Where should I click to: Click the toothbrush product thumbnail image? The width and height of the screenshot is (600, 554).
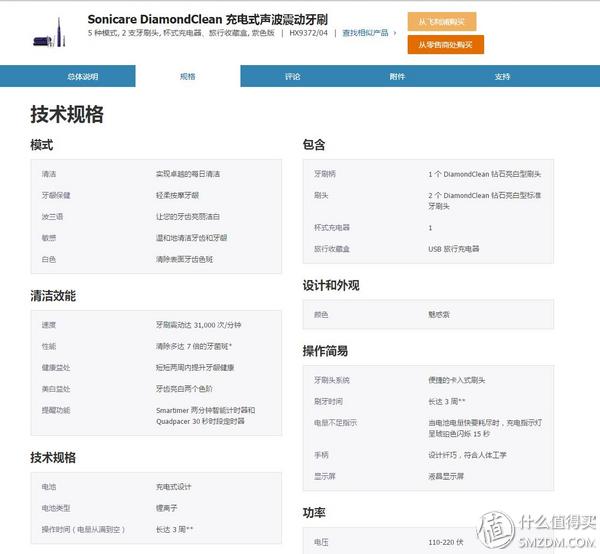(49, 33)
